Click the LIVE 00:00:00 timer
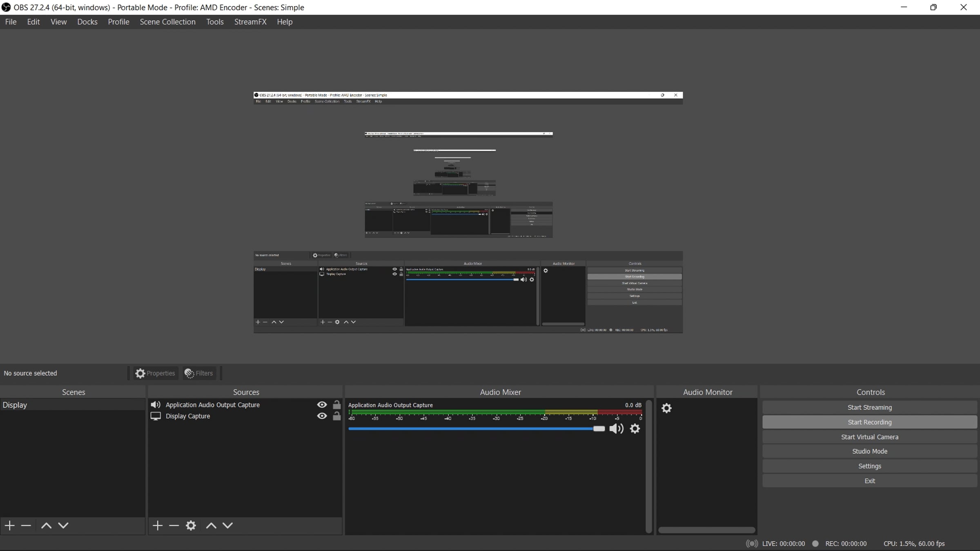 point(784,544)
